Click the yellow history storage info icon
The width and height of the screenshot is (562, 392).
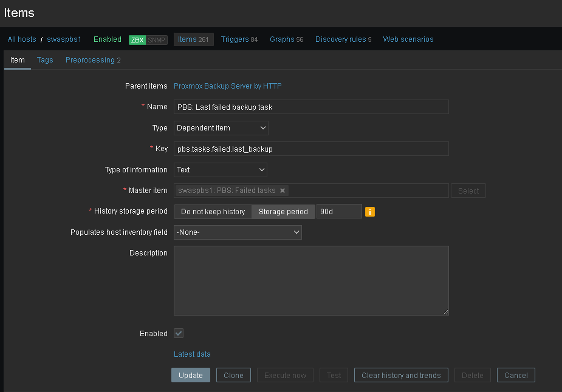(370, 212)
